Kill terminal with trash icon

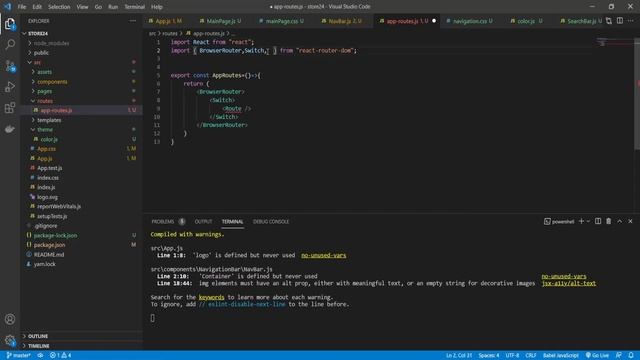pos(609,221)
